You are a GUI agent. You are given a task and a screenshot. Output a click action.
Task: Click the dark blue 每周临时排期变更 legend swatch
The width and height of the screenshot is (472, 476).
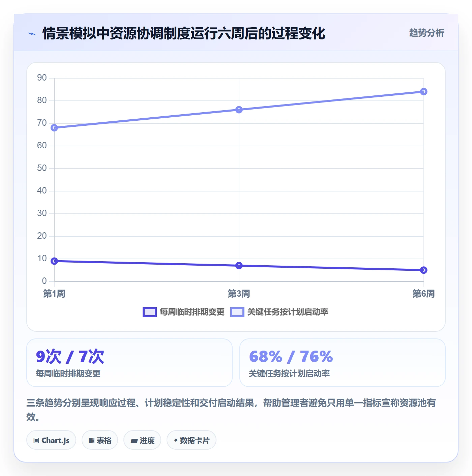tap(150, 312)
